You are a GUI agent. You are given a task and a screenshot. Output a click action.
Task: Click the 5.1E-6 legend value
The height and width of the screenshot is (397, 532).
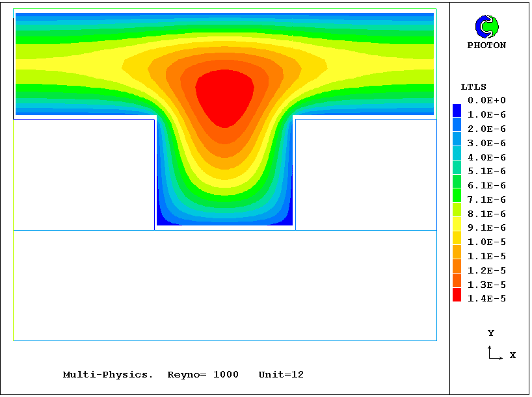(x=487, y=172)
